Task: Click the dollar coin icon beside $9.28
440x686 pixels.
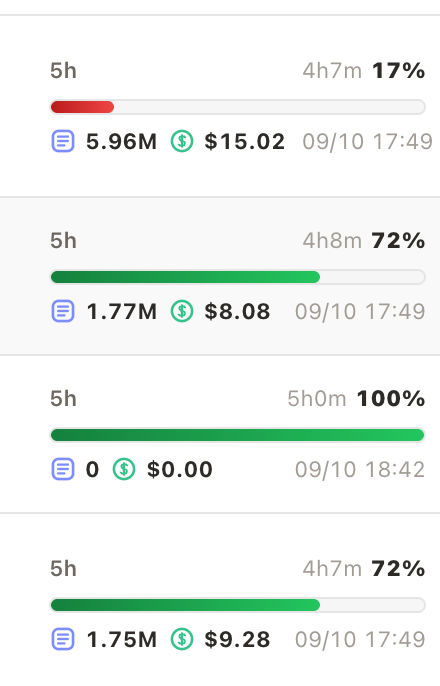Action: (182, 640)
